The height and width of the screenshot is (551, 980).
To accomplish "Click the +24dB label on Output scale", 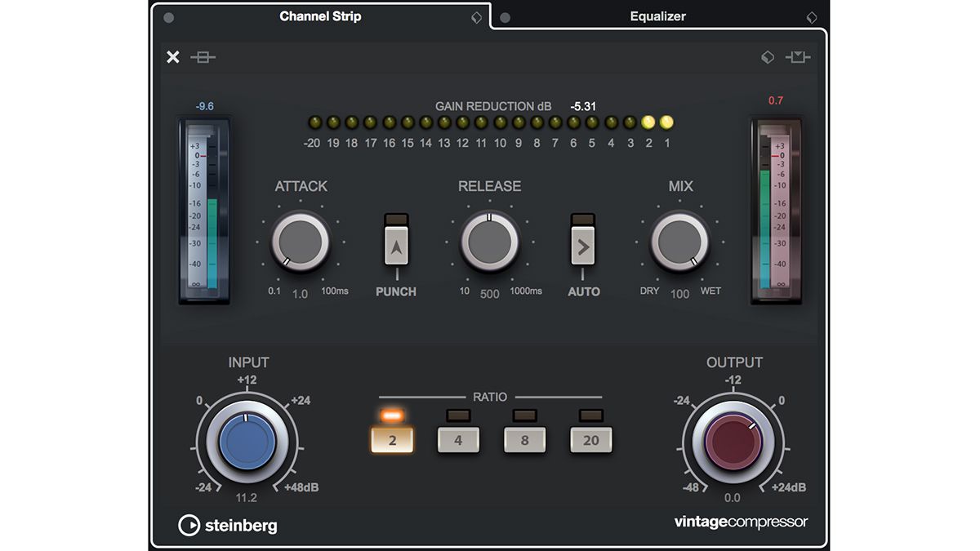I will (x=789, y=487).
